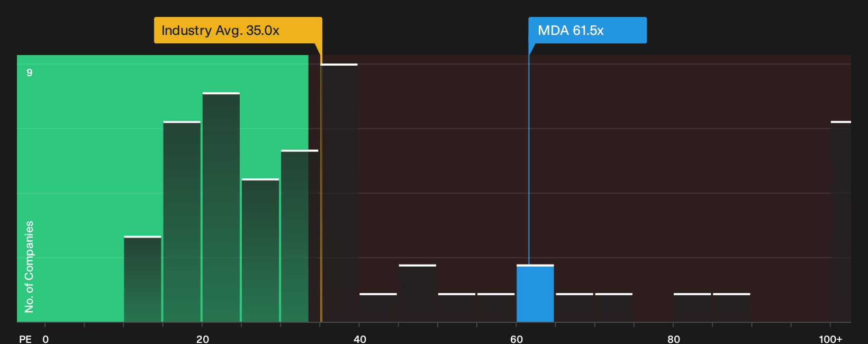Image resolution: width=868 pixels, height=344 pixels.
Task: Select the blue MDA histogram bar
Action: pyautogui.click(x=535, y=293)
